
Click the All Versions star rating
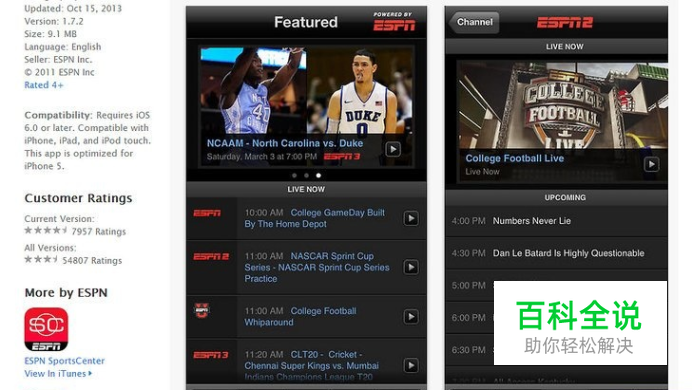point(41,259)
